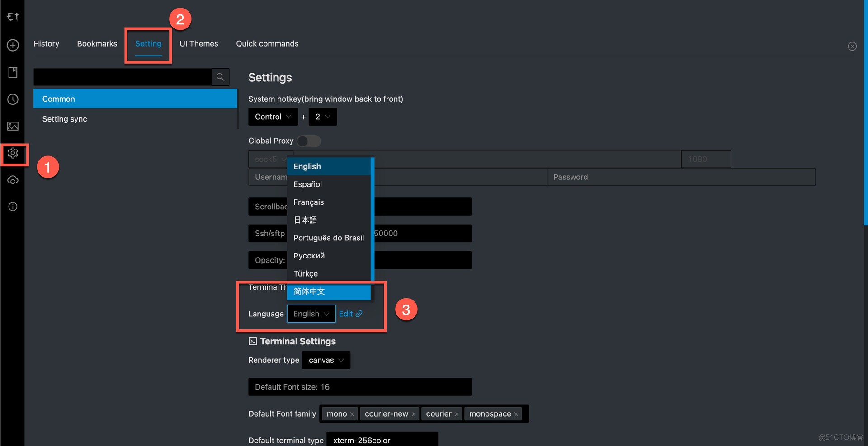Open terminal themes picture icon

[13, 126]
